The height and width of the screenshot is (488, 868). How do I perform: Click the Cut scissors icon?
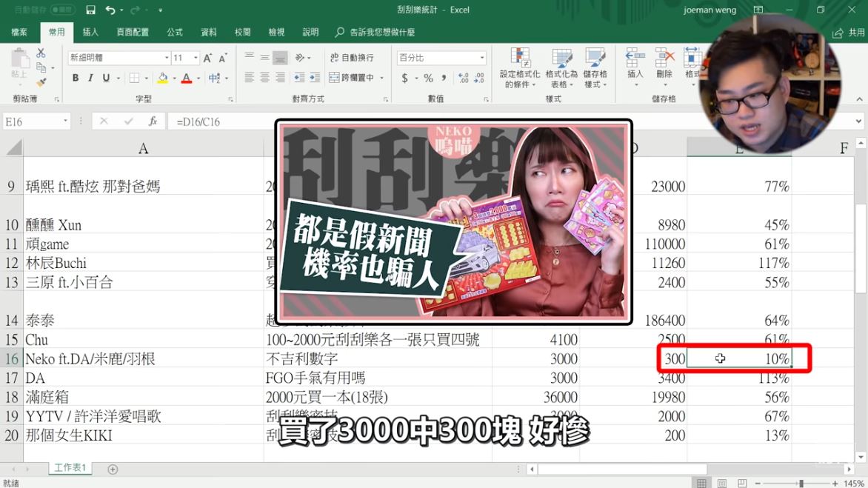click(41, 53)
